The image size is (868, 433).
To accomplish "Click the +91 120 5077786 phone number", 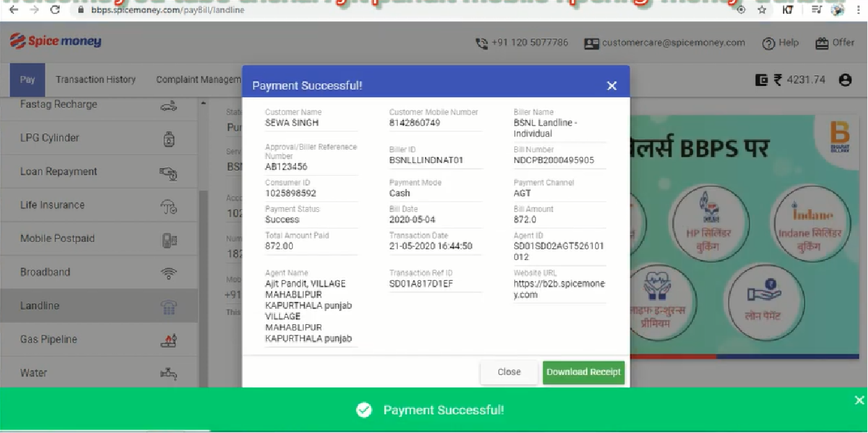I will pyautogui.click(x=529, y=43).
